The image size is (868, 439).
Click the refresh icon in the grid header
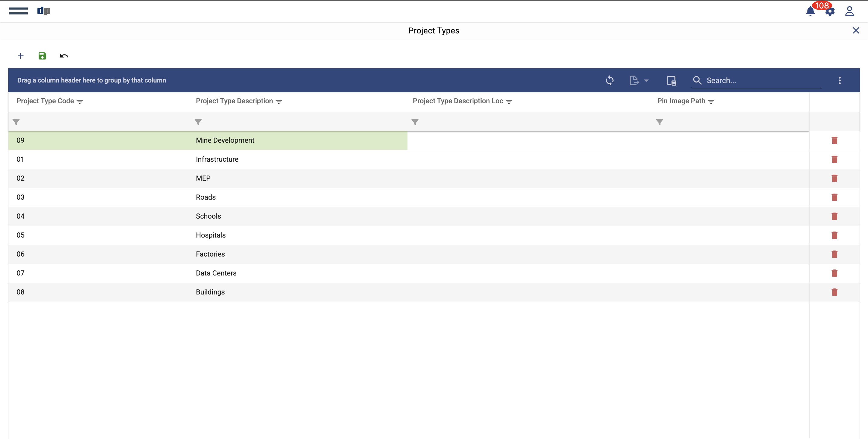609,80
